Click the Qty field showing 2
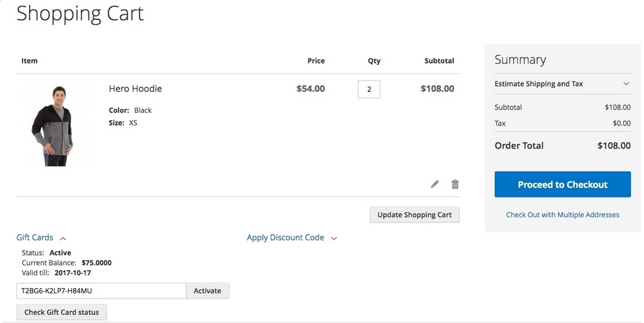 click(369, 89)
